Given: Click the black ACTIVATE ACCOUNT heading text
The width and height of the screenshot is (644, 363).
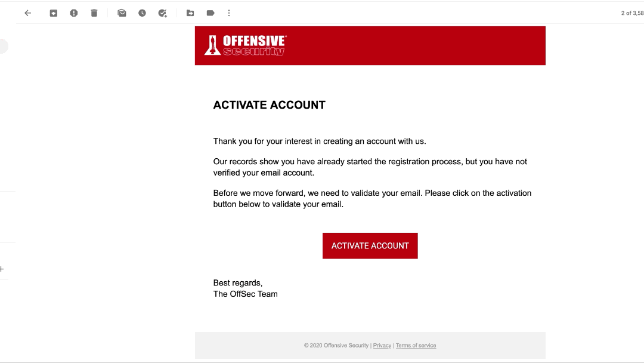Looking at the screenshot, I should point(270,105).
